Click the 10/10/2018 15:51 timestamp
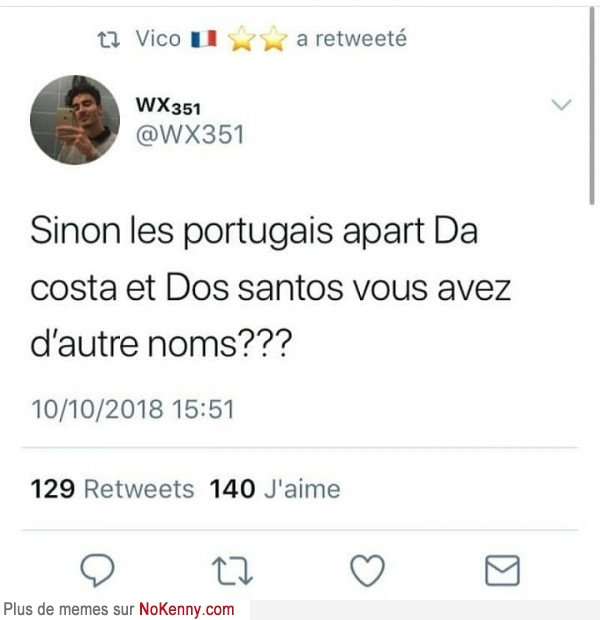This screenshot has width=600, height=620. (133, 409)
